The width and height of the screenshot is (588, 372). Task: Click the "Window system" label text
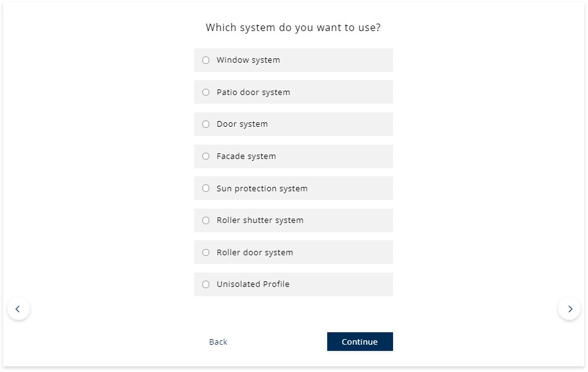pyautogui.click(x=248, y=60)
